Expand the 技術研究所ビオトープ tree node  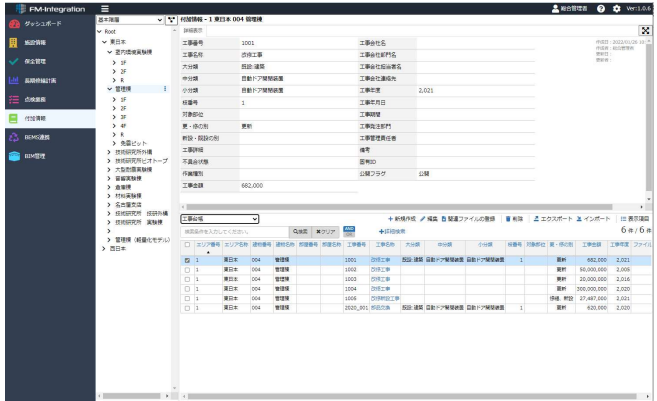pyautogui.click(x=109, y=161)
